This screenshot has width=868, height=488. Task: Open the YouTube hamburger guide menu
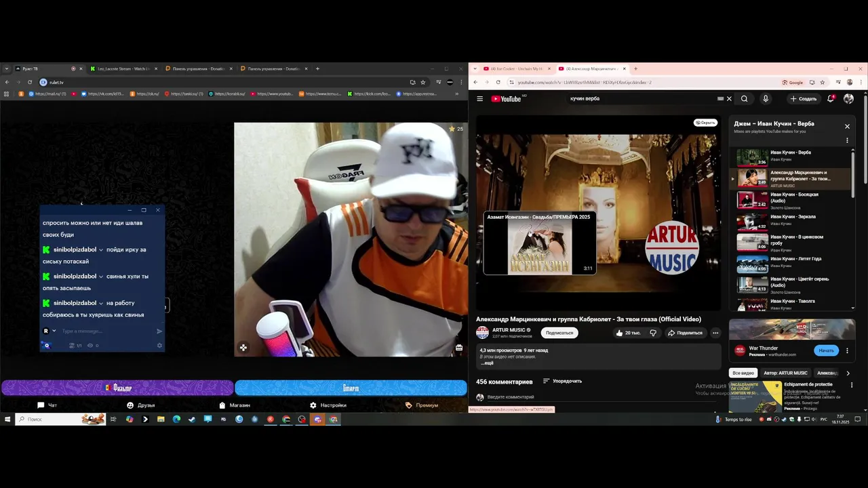point(479,99)
